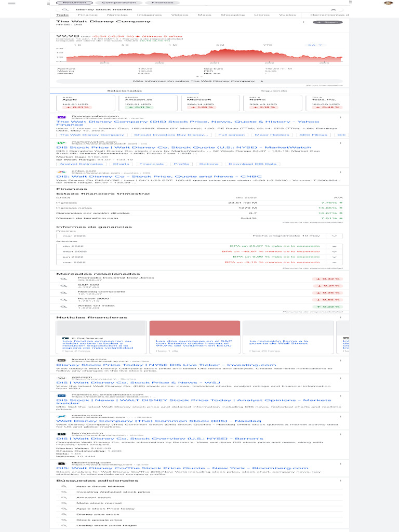The image size is (399, 532).
Task: Select the Relacionadas tab
Action: click(x=125, y=91)
